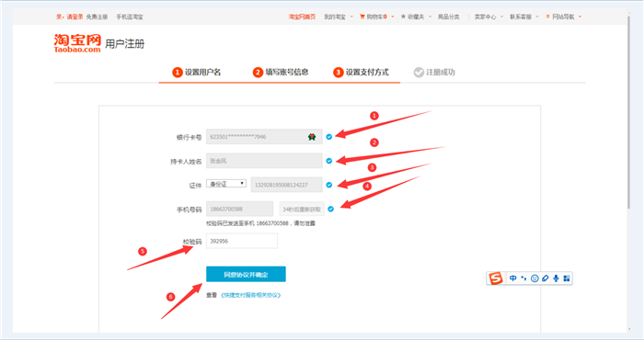Screen dimensions: 644x340
Task: Click 请登录 login link
Action: click(75, 17)
